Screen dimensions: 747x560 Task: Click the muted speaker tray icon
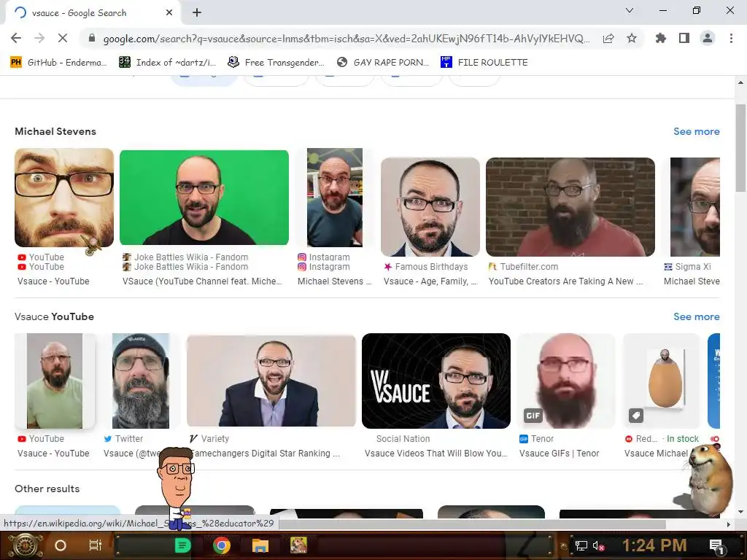[598, 545]
